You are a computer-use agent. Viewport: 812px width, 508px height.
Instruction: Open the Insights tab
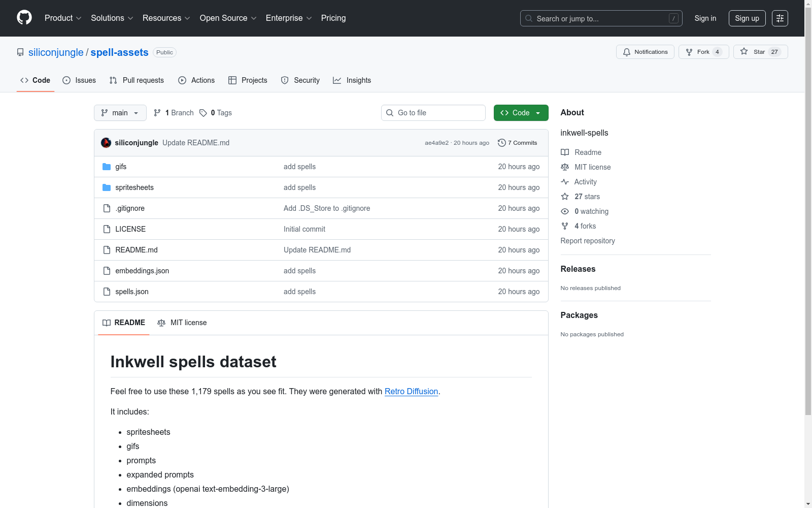click(x=352, y=80)
